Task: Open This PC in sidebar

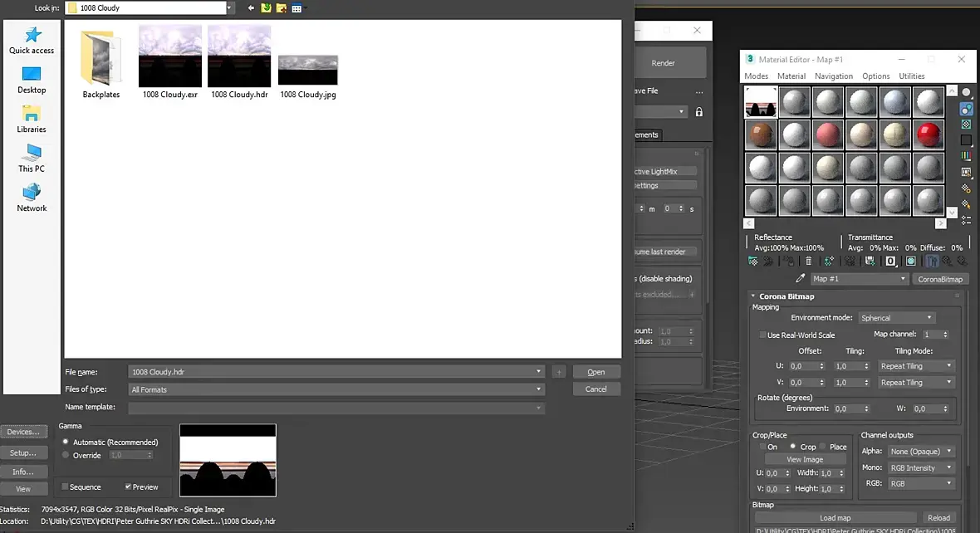Action: [x=32, y=158]
